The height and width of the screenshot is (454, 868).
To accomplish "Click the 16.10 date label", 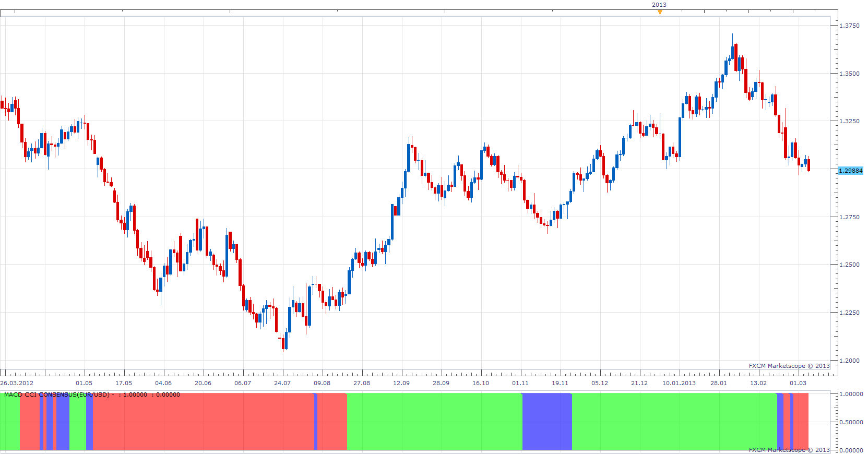I will click(481, 383).
